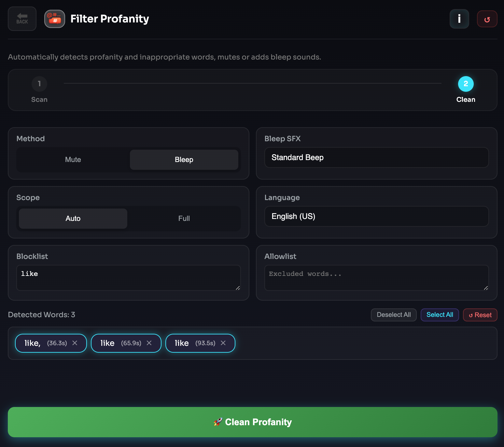Click the Back arrow button
The height and width of the screenshot is (447, 504).
click(x=22, y=19)
